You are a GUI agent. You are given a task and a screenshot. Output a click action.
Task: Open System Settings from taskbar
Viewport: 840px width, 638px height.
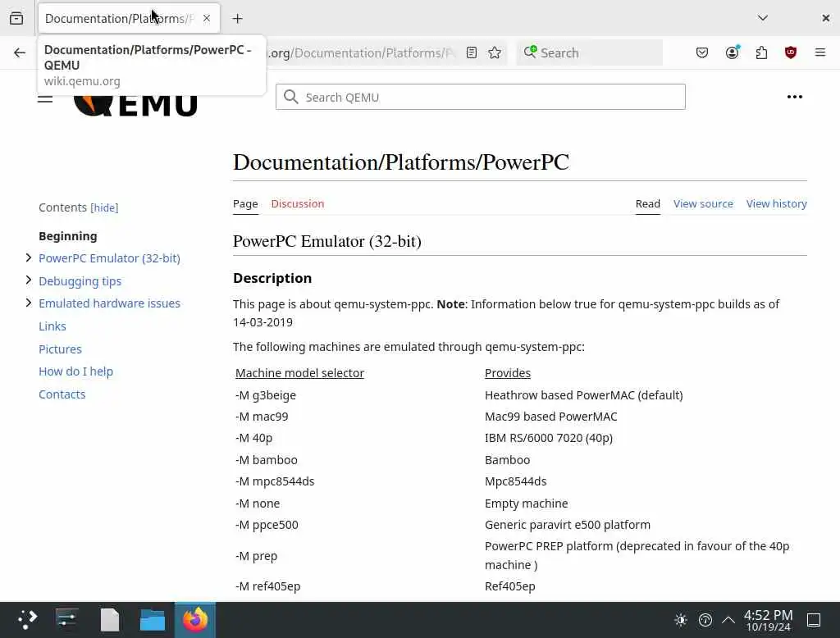click(67, 620)
